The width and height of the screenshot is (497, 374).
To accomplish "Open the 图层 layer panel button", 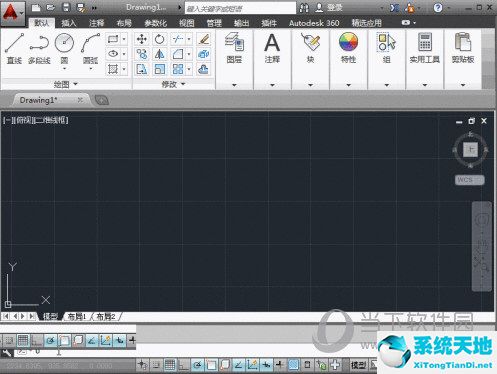I will point(234,48).
